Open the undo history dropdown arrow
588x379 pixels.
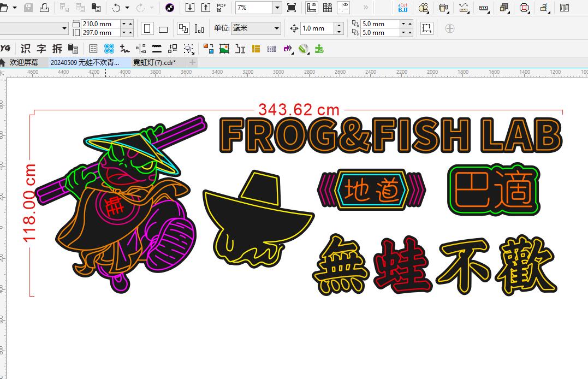(127, 8)
